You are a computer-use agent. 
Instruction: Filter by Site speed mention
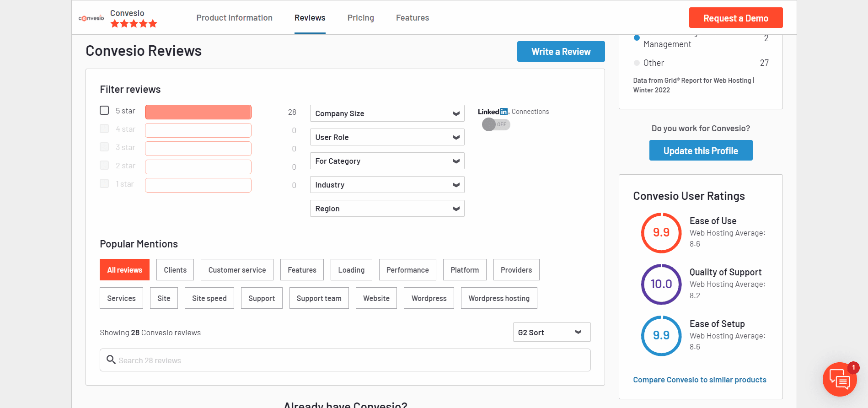[209, 298]
